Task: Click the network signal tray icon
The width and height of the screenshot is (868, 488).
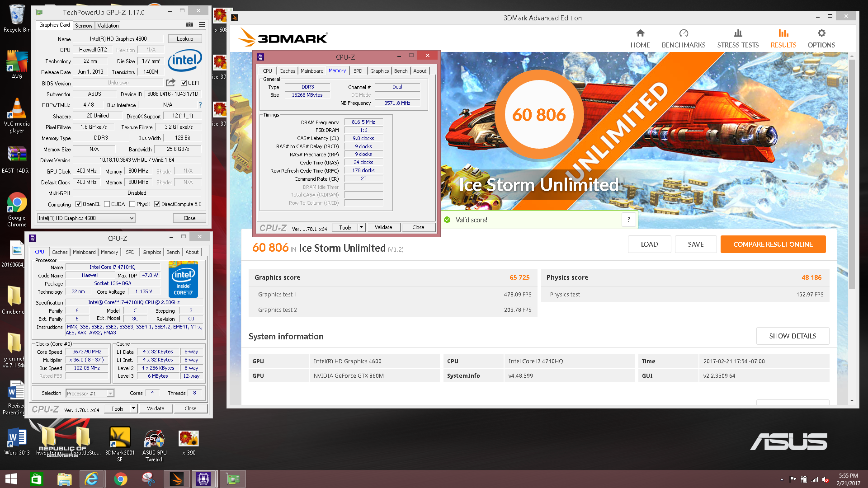Action: [815, 479]
